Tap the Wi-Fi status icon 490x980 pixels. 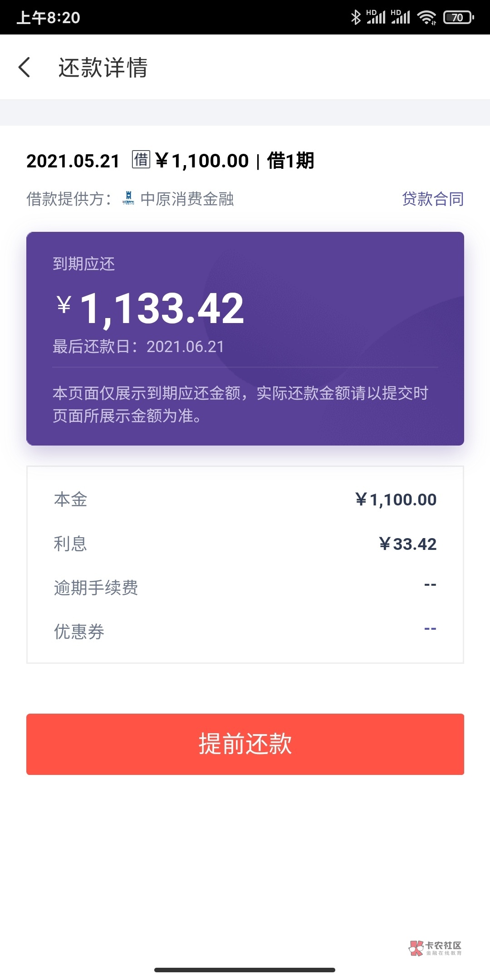coord(426,17)
